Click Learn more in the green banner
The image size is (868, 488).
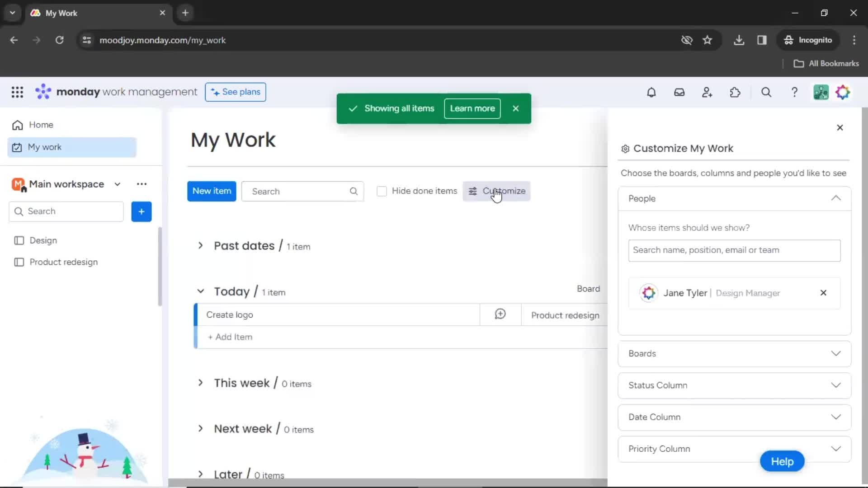point(472,108)
